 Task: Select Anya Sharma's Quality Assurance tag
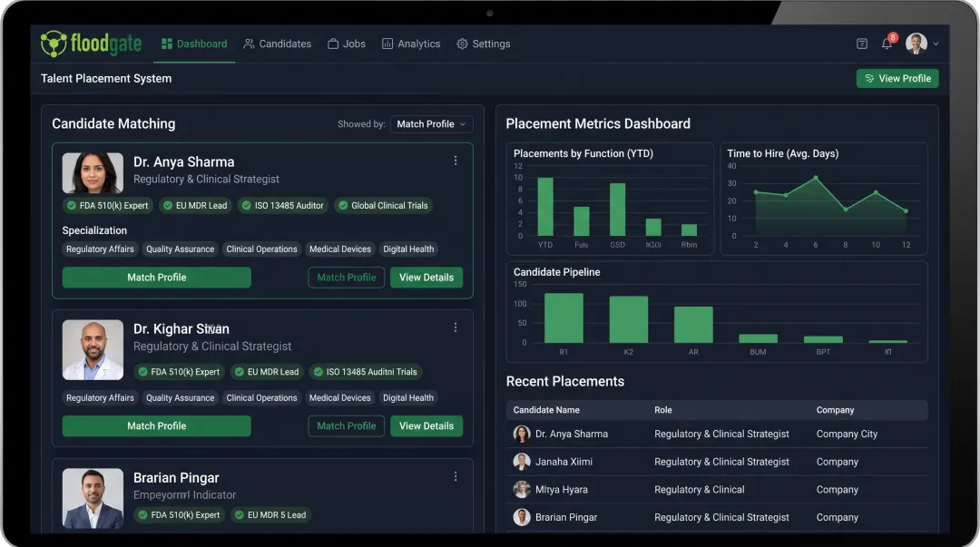pyautogui.click(x=180, y=249)
